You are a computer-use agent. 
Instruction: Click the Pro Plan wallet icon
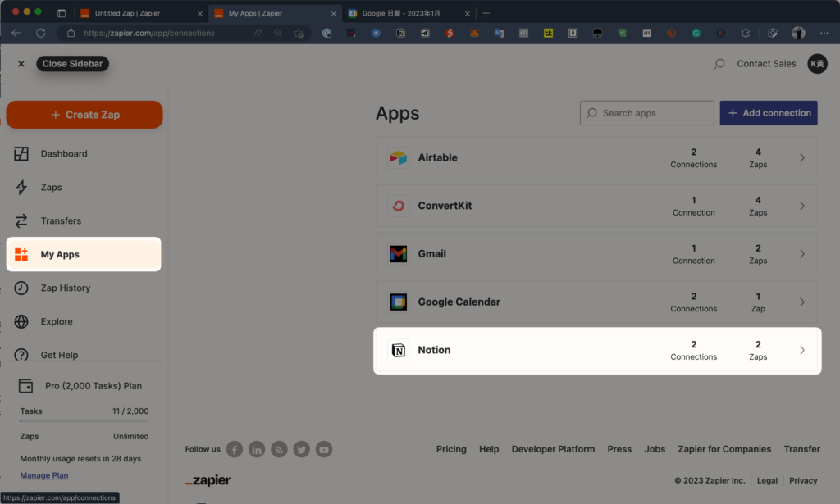click(x=25, y=386)
